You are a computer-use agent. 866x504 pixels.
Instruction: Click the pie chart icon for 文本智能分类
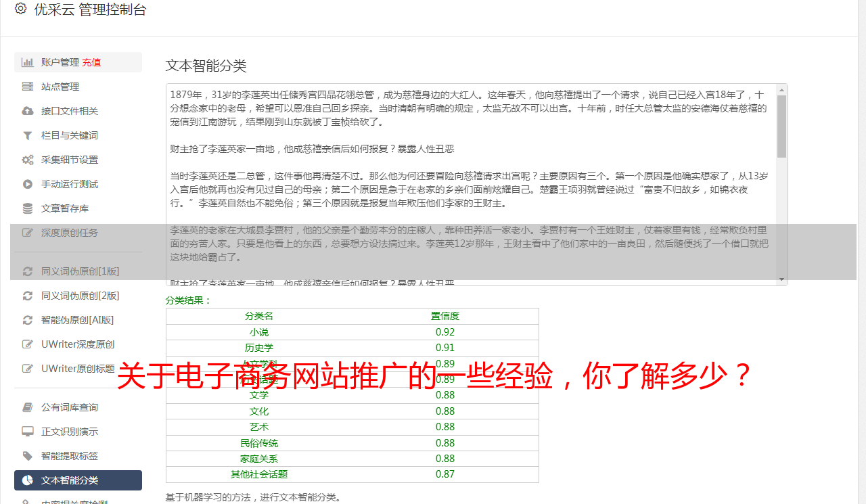pyautogui.click(x=28, y=480)
